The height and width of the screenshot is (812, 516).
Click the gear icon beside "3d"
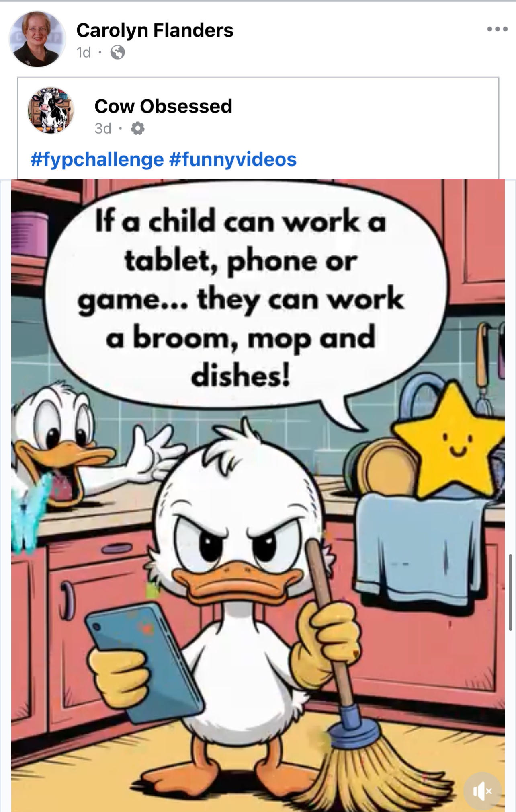(137, 129)
